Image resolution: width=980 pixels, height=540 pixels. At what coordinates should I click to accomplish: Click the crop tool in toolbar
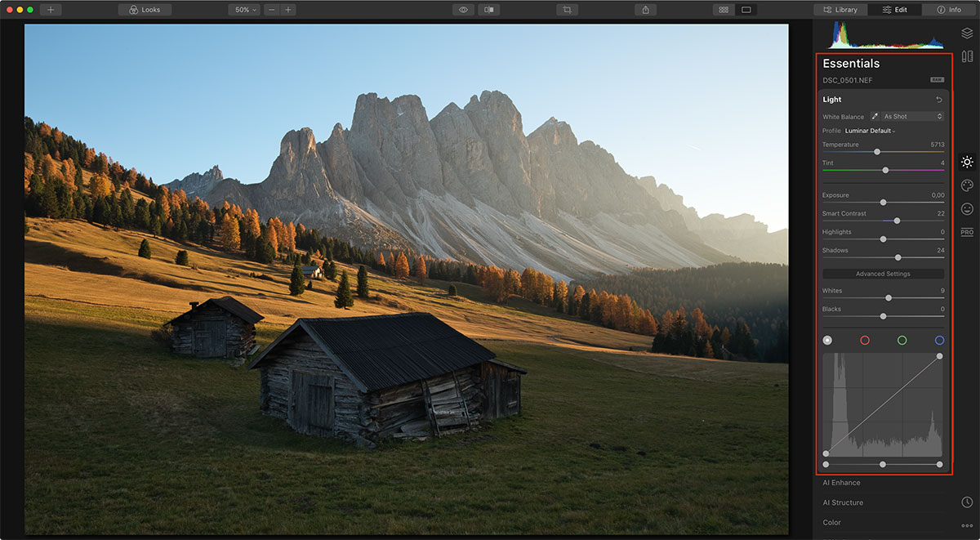[x=567, y=10]
